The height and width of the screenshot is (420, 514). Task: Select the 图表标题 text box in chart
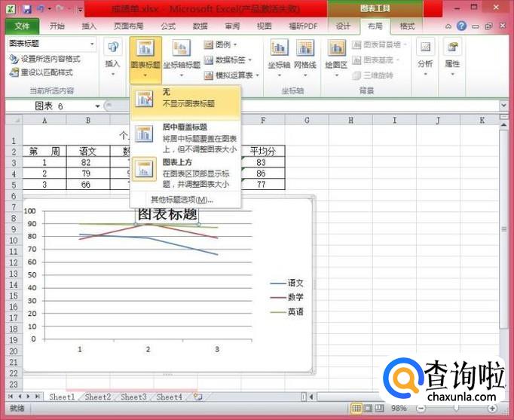167,214
